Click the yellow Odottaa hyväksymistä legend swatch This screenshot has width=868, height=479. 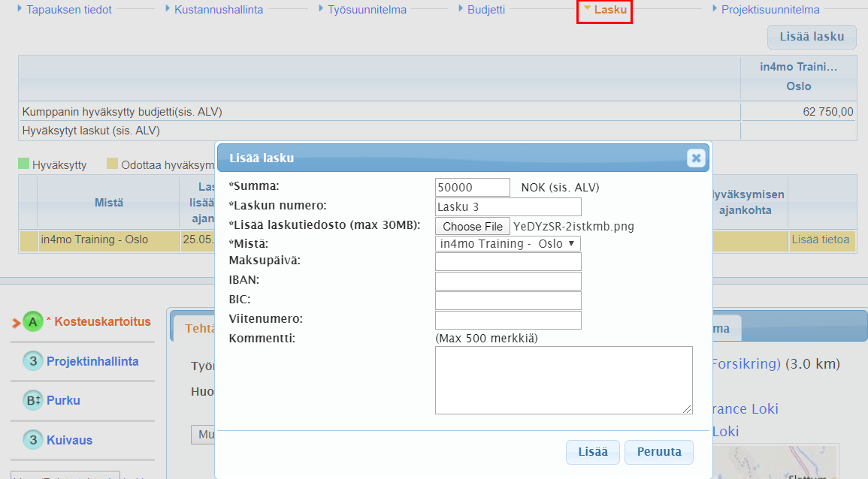[x=112, y=164]
